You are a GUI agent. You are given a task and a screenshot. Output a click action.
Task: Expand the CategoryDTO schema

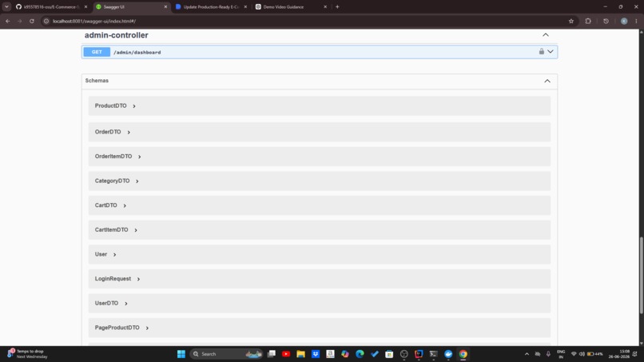click(137, 181)
